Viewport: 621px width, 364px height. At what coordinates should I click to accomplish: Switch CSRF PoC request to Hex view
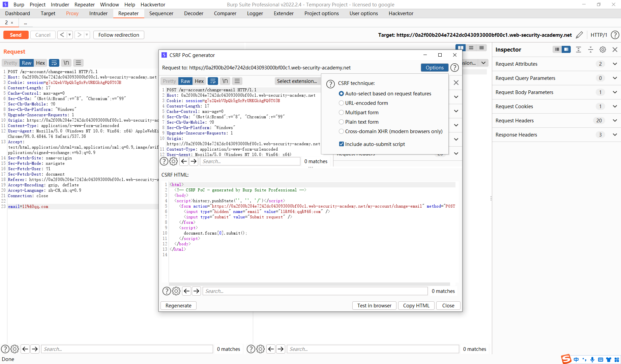(x=199, y=81)
